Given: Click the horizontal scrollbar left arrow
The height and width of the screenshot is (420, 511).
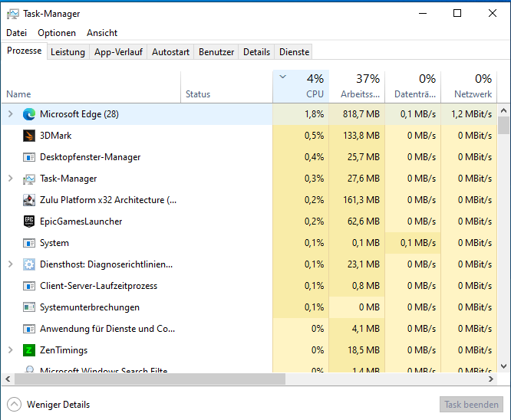Looking at the screenshot, I should [8, 379].
